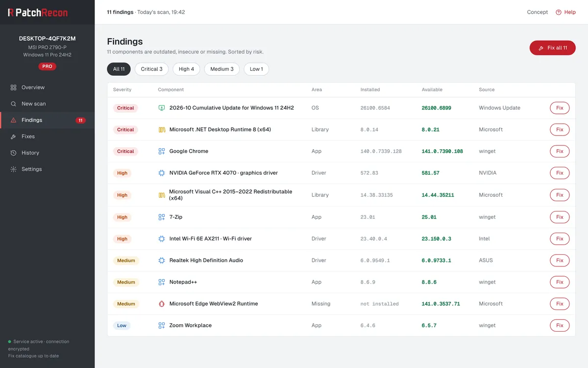Open Overview from its grid icon
This screenshot has height=368, width=588.
[x=13, y=87]
